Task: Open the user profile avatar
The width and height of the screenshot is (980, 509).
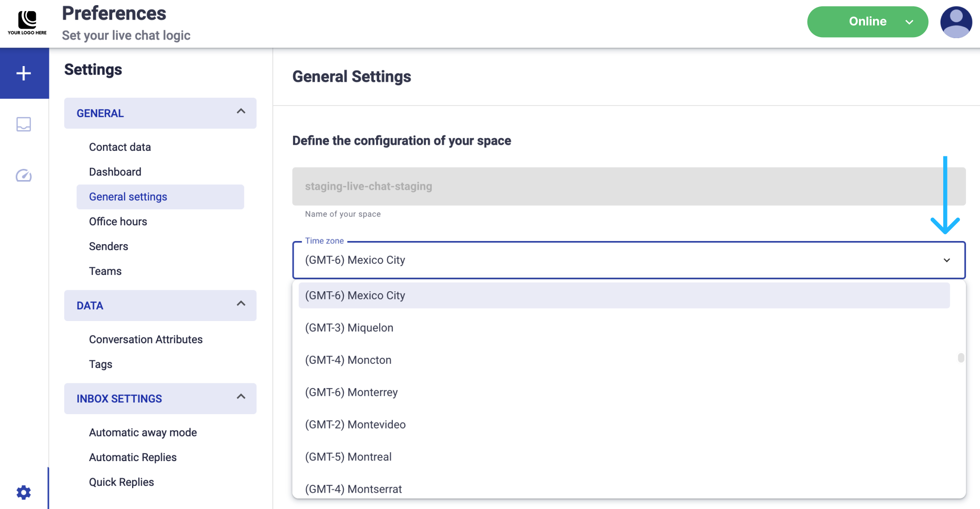Action: point(956,22)
